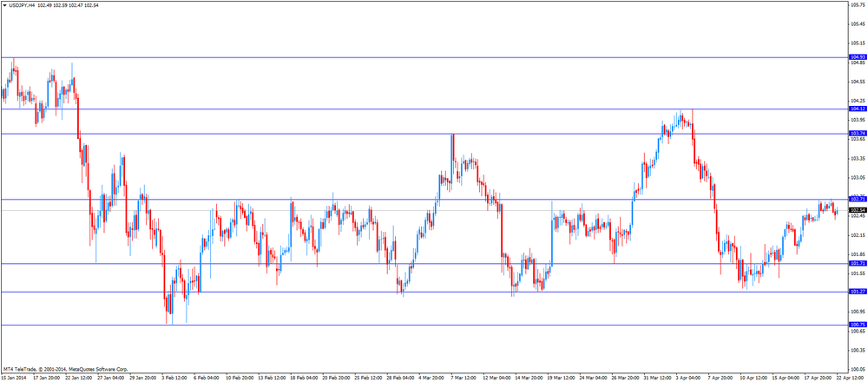Click the 3 Apr 04:00 time label
Screen dimensions: 868x382
pyautogui.click(x=688, y=378)
